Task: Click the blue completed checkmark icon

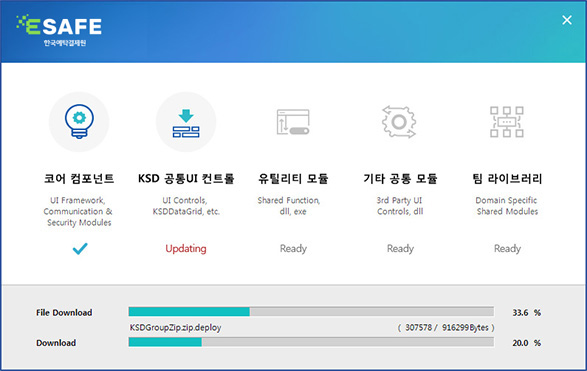Action: (x=80, y=249)
